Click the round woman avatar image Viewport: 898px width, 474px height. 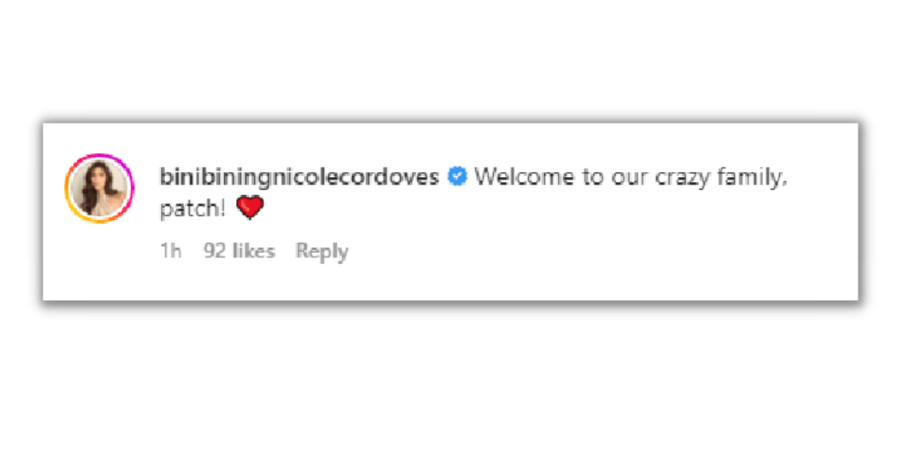[100, 188]
